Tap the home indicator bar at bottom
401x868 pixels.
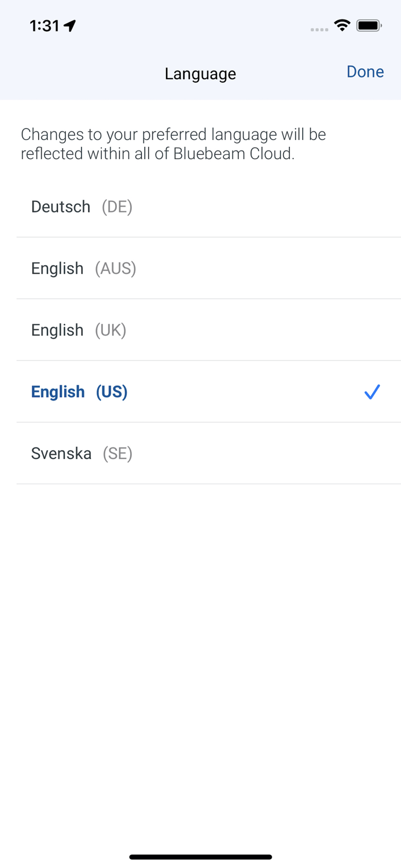coord(201,857)
